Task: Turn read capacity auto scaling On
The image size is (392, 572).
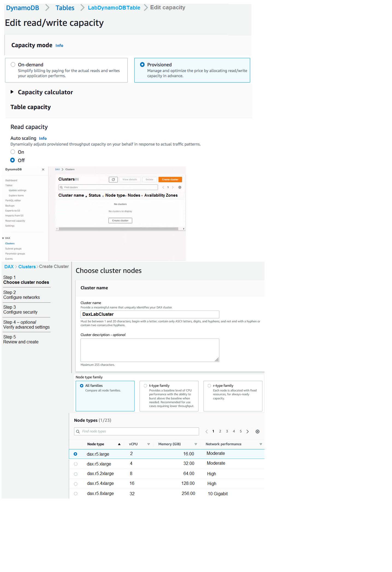Action: (x=13, y=152)
